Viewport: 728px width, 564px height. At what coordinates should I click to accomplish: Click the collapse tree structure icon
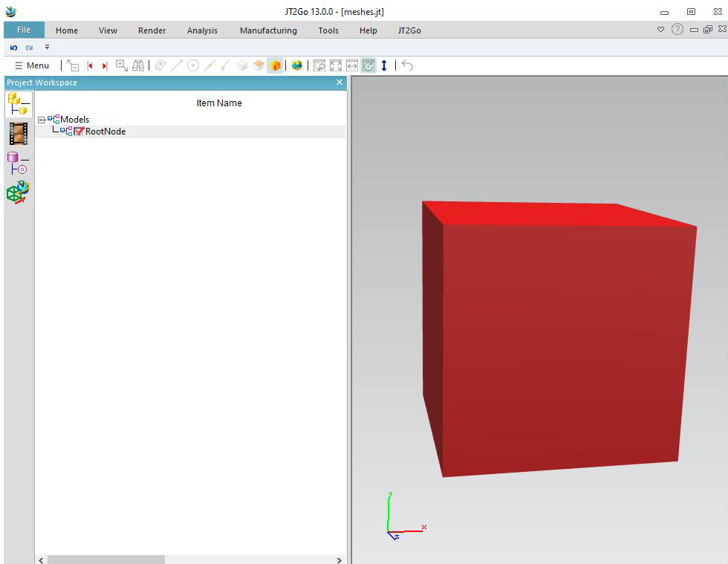(x=73, y=65)
